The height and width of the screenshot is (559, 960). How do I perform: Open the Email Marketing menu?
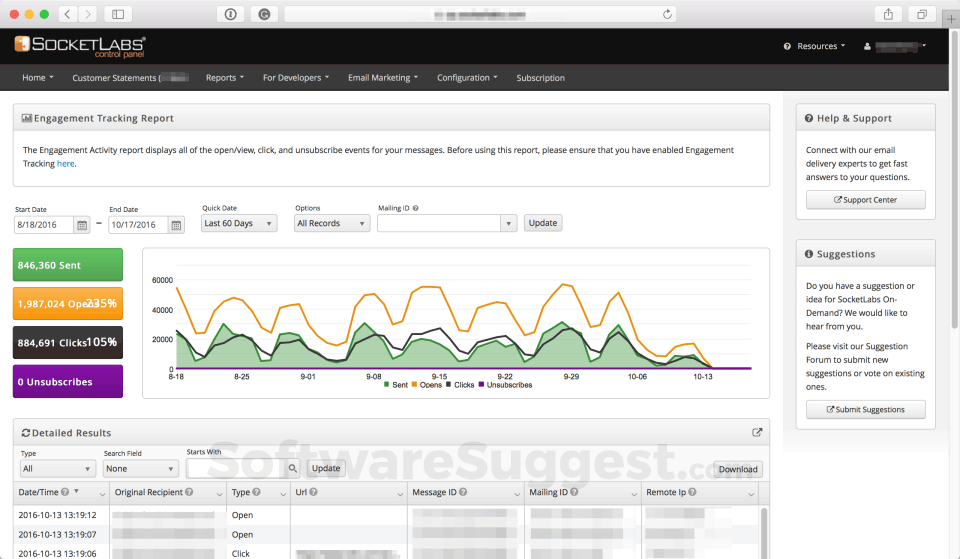pyautogui.click(x=383, y=78)
